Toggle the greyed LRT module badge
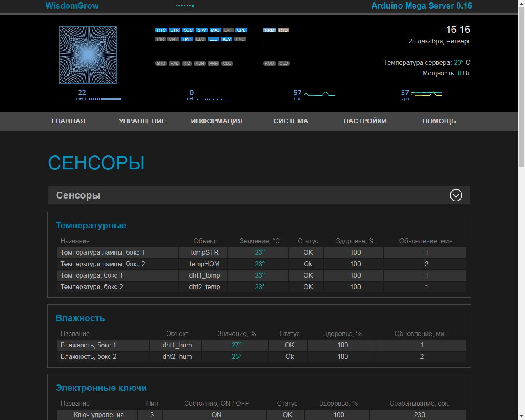The height and width of the screenshot is (420, 525). [x=228, y=30]
